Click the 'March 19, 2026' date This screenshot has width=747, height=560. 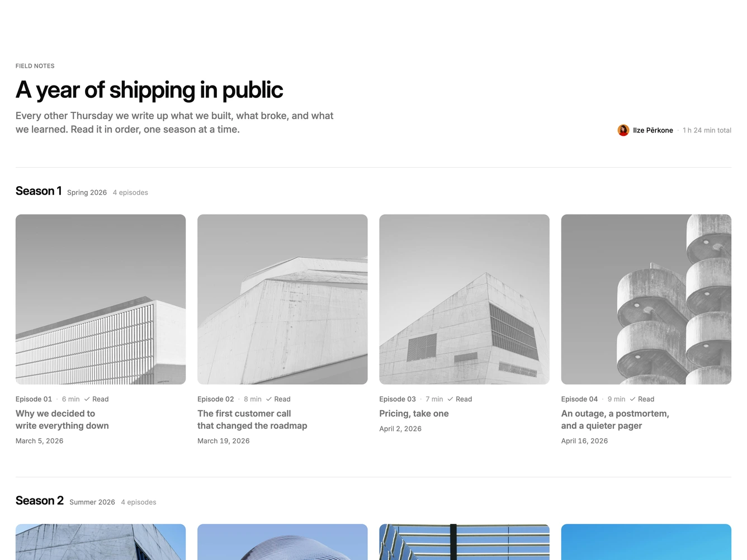(x=224, y=441)
